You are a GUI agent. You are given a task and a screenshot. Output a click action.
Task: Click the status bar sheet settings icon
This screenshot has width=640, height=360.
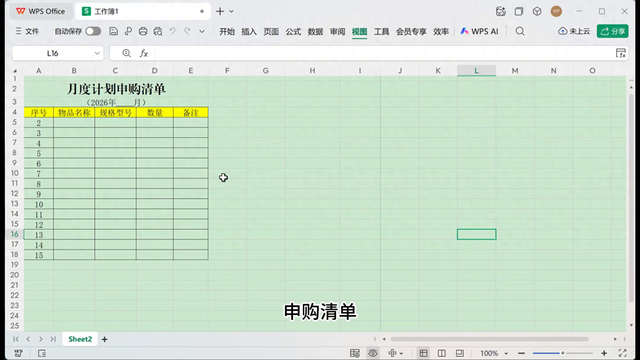pyautogui.click(x=355, y=353)
